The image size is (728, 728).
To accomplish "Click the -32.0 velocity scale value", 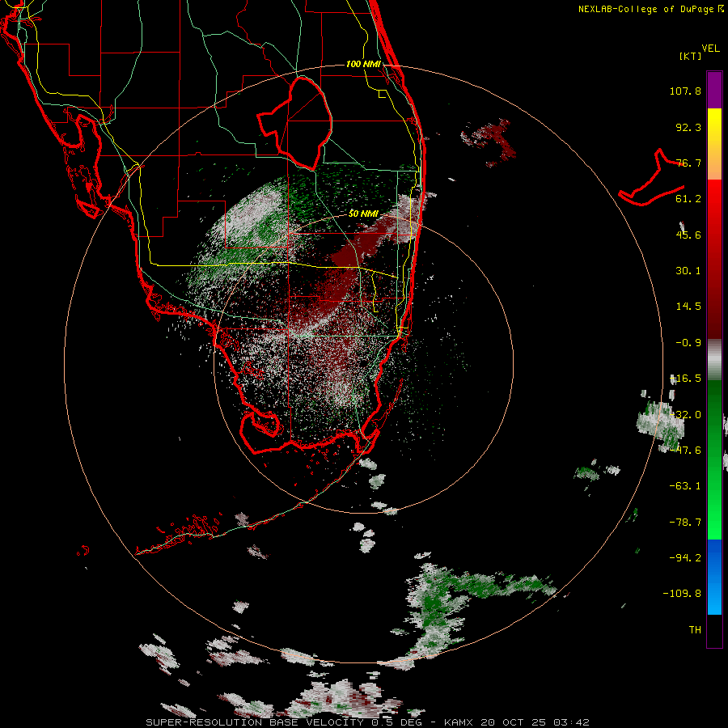I will [685, 415].
